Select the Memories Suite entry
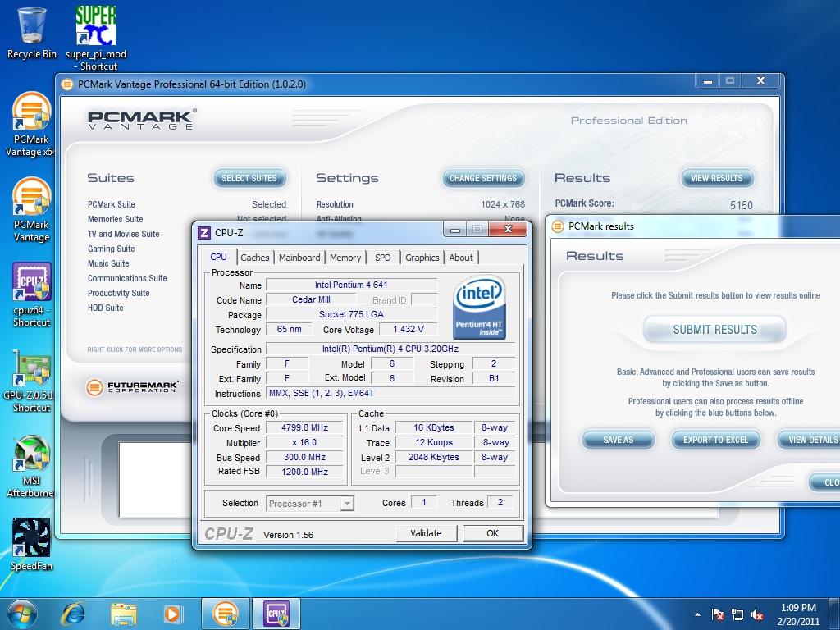 point(115,219)
